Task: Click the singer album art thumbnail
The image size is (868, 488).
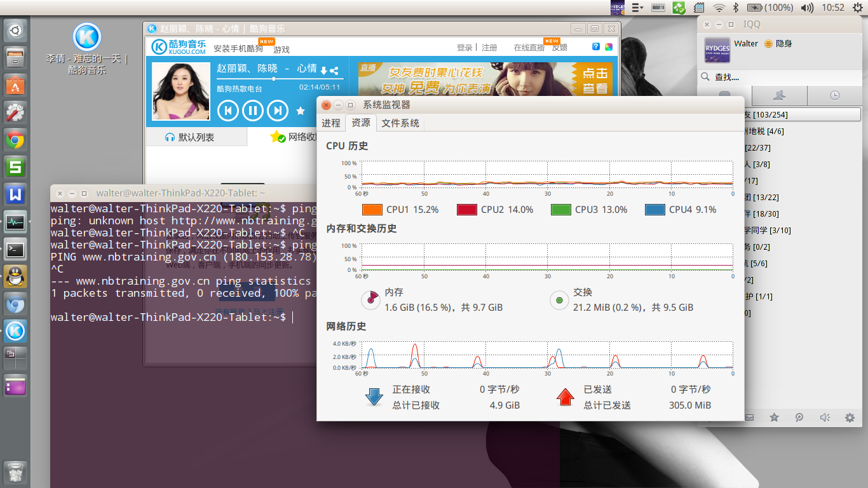Action: pos(181,91)
